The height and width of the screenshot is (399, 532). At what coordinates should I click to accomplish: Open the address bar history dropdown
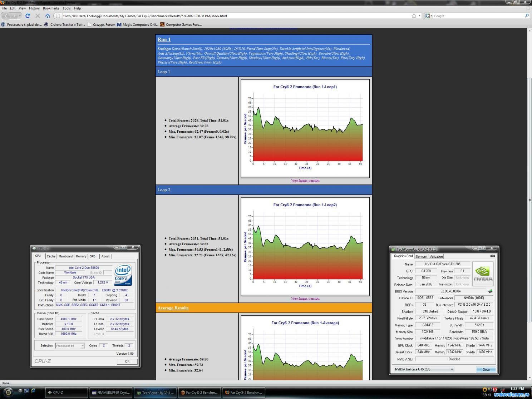click(x=420, y=16)
